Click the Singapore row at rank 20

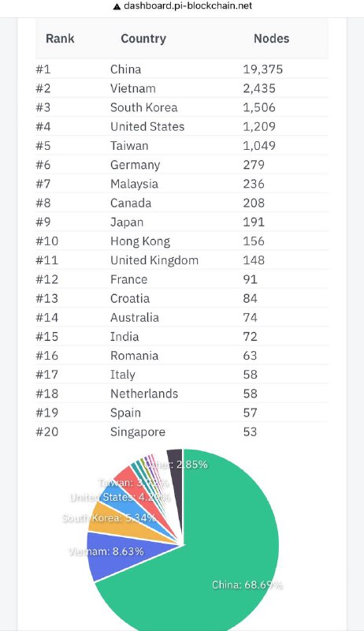tap(181, 431)
